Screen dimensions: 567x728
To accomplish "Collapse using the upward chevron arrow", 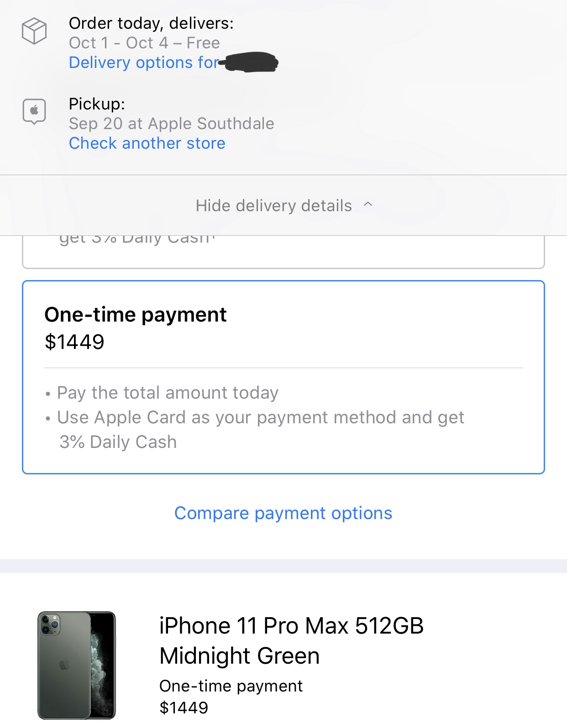I will coord(368,205).
